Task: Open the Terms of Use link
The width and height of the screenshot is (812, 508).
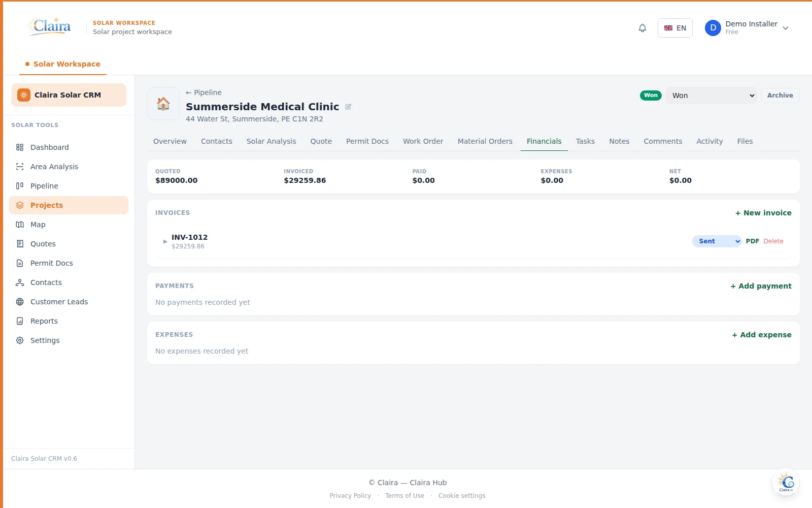Action: pyautogui.click(x=404, y=496)
